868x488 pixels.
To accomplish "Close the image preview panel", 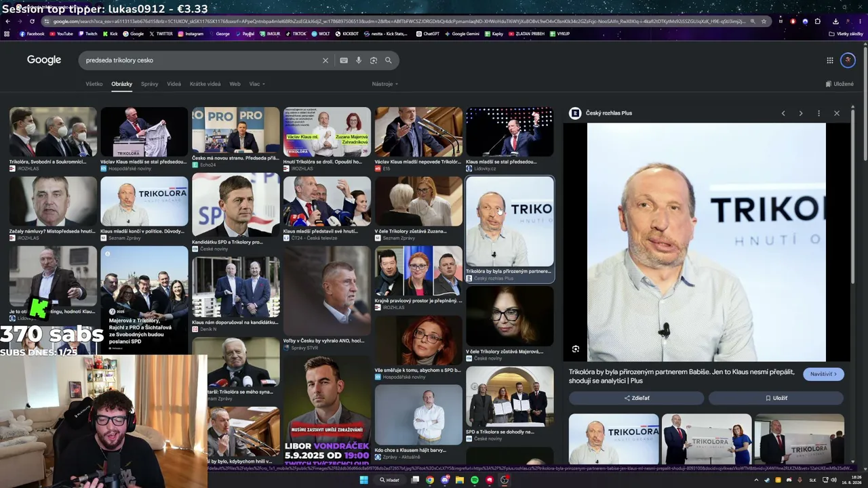I will [837, 113].
